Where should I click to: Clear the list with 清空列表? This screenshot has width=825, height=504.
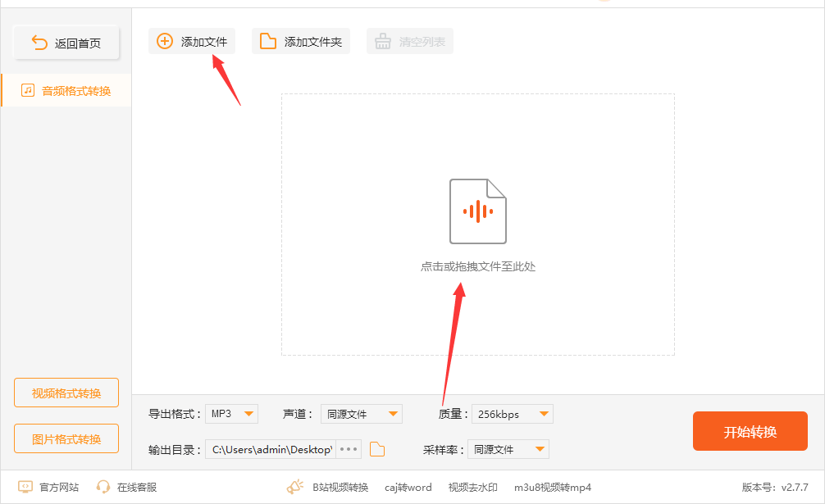(410, 41)
